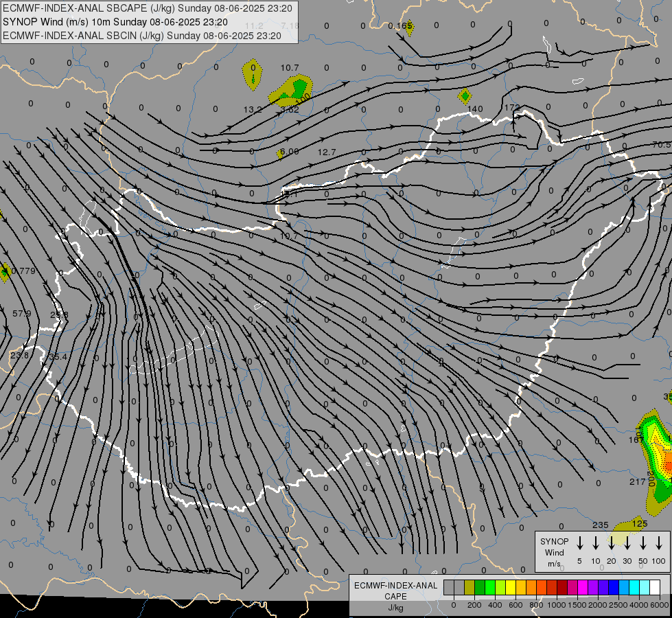Click the 2000 tick label on color scale
Viewport: 672px width, 618px height.
[597, 605]
